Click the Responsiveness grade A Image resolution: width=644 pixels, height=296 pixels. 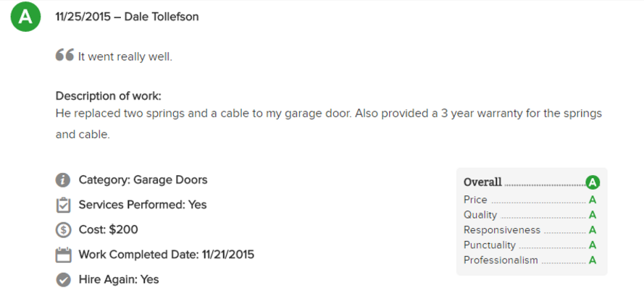pos(593,230)
